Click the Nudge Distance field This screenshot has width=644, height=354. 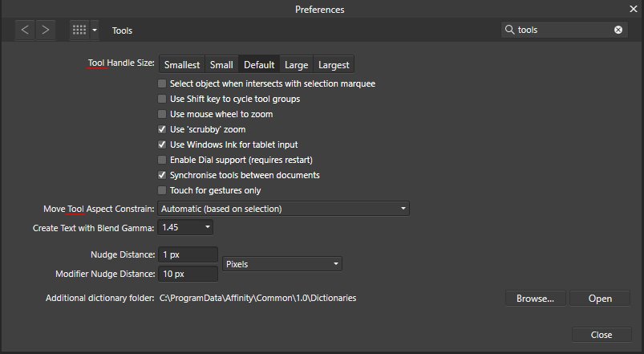click(x=188, y=254)
